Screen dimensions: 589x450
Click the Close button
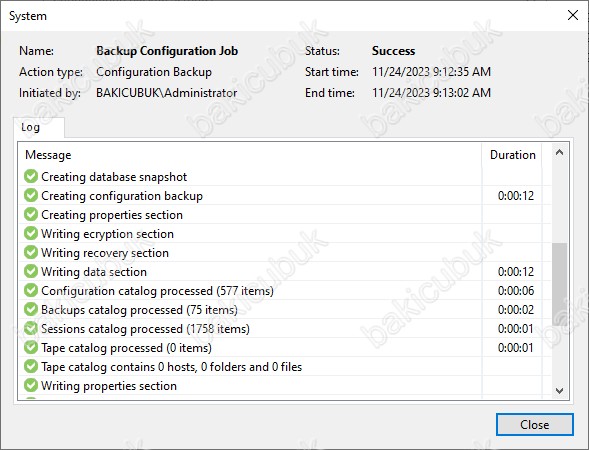pos(535,424)
